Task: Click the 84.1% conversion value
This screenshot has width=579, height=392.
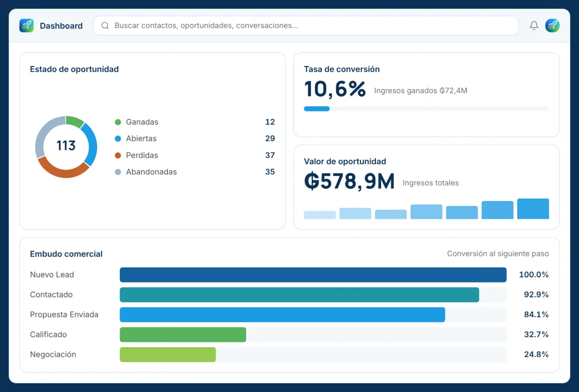Action: click(537, 315)
